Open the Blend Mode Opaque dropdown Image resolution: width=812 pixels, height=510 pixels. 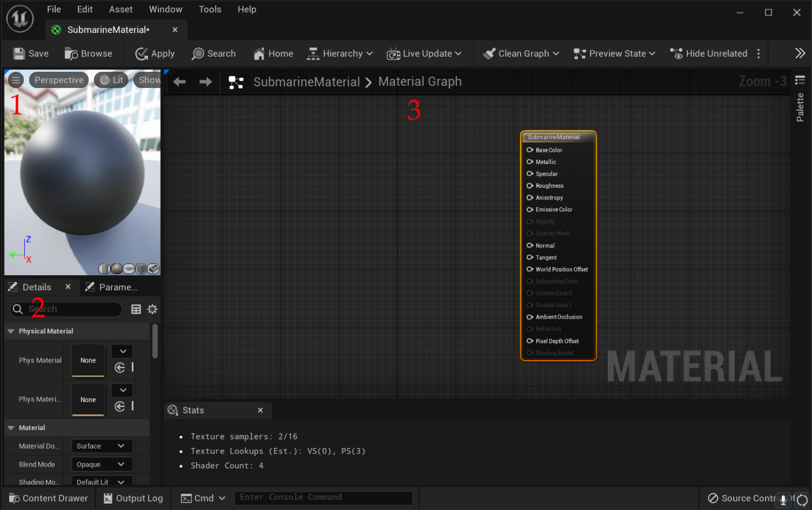coord(102,464)
